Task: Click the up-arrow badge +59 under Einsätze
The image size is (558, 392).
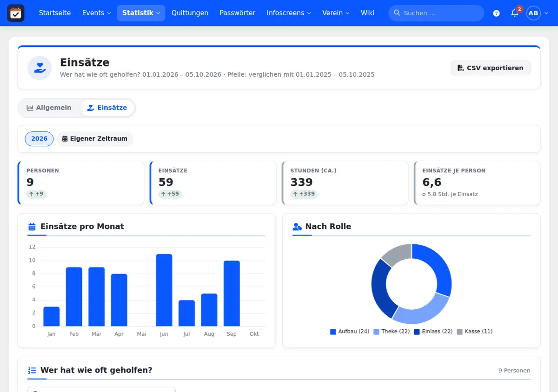Action: tap(170, 194)
